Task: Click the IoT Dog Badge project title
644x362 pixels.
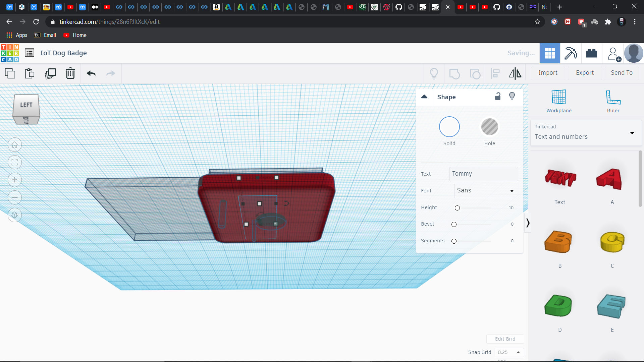Action: click(64, 53)
